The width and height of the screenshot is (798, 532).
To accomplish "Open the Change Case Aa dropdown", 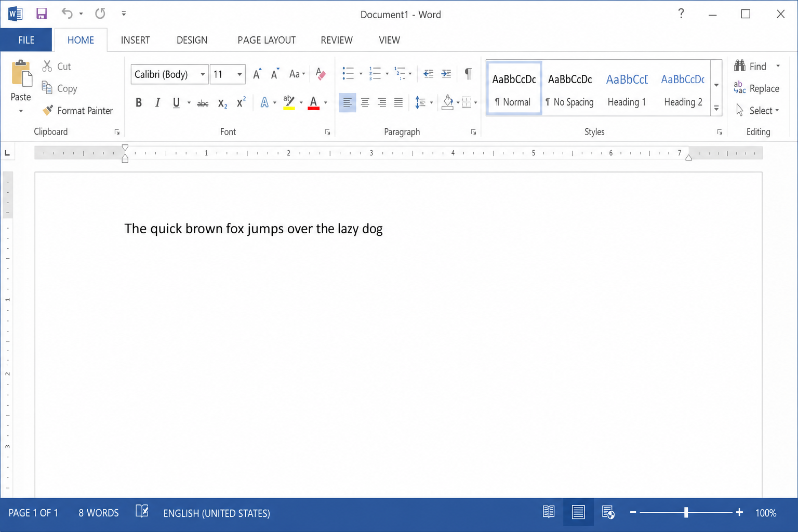I will pos(297,74).
